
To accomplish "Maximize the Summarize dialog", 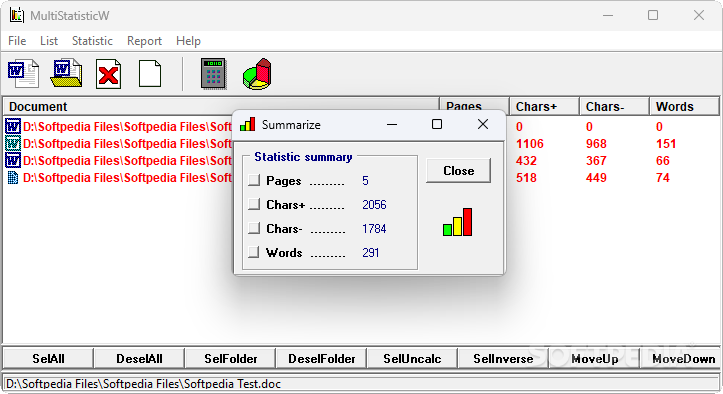I will pos(437,125).
